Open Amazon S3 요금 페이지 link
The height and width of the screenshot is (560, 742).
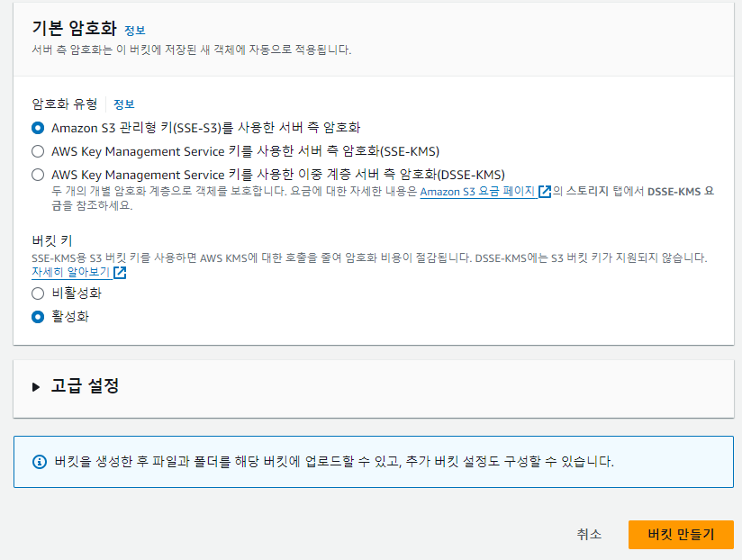477,192
